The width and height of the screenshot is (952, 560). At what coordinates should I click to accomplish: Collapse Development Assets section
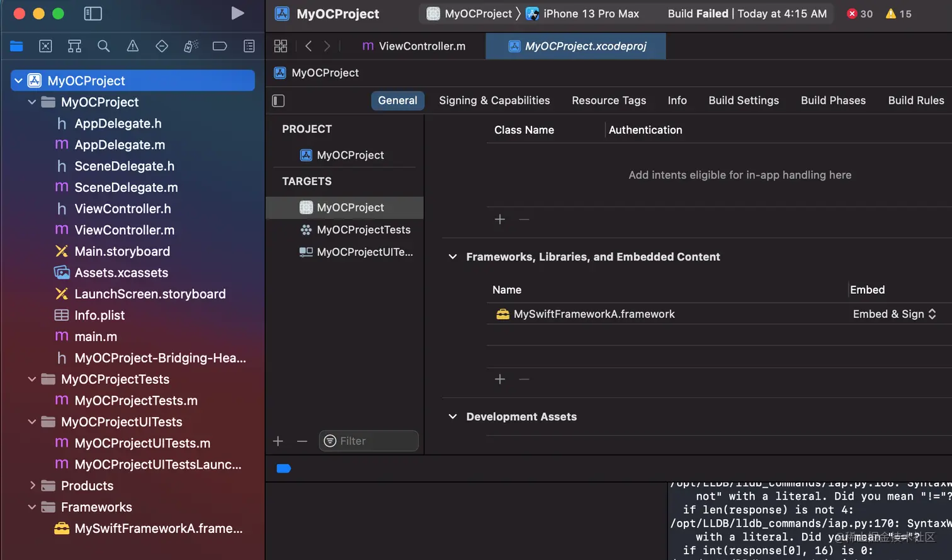tap(453, 417)
